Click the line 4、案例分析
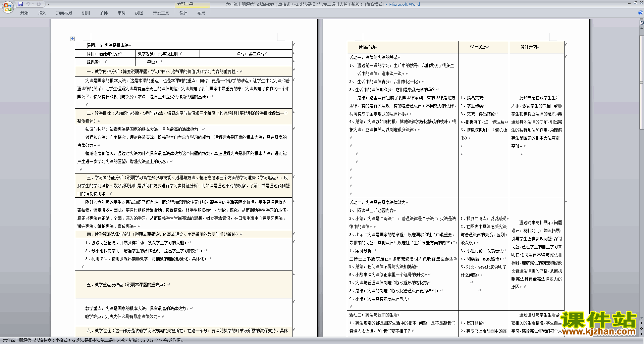The width and height of the screenshot is (644, 344). [361, 251]
